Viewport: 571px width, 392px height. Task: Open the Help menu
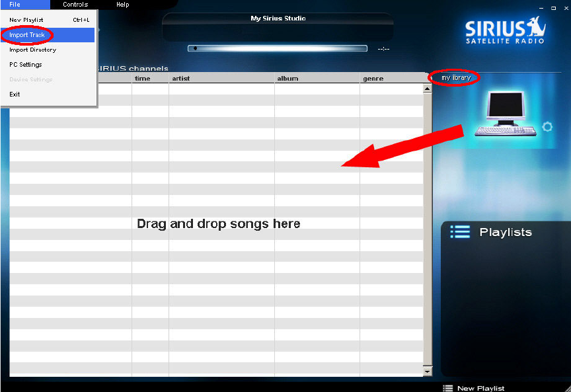(x=123, y=5)
